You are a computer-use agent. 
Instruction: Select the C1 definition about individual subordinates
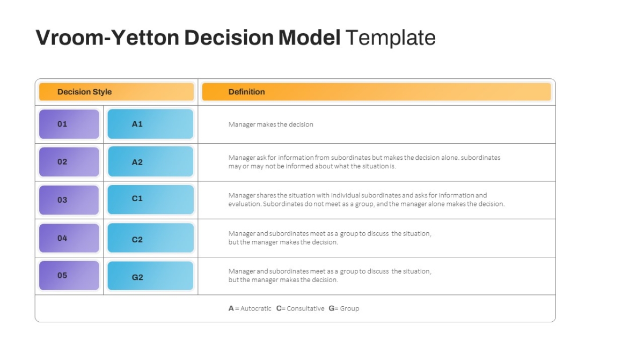point(367,200)
